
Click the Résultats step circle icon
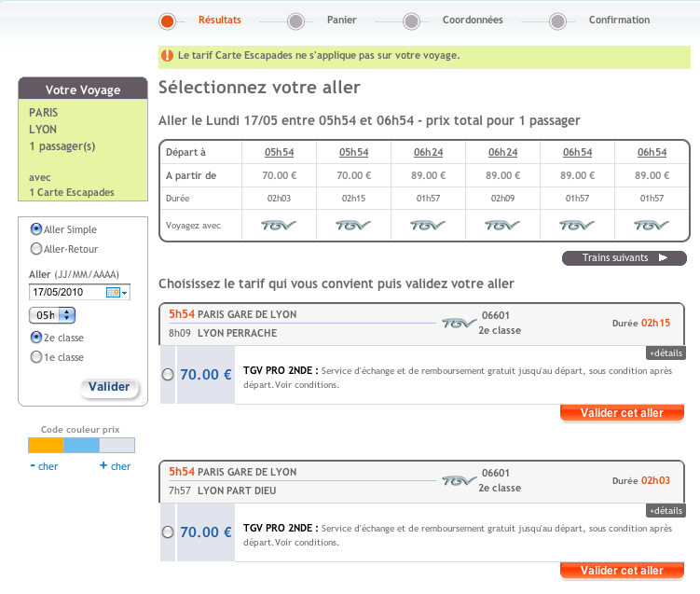pos(168,21)
